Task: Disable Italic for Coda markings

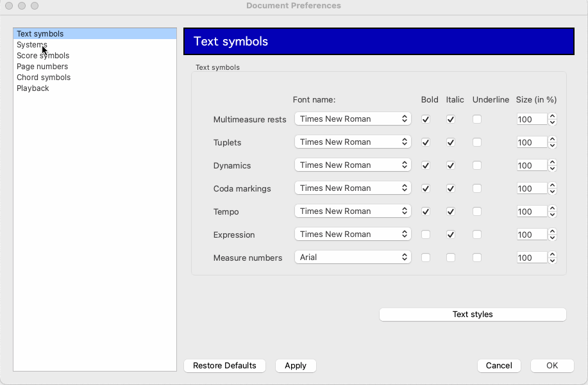Action: tap(451, 188)
